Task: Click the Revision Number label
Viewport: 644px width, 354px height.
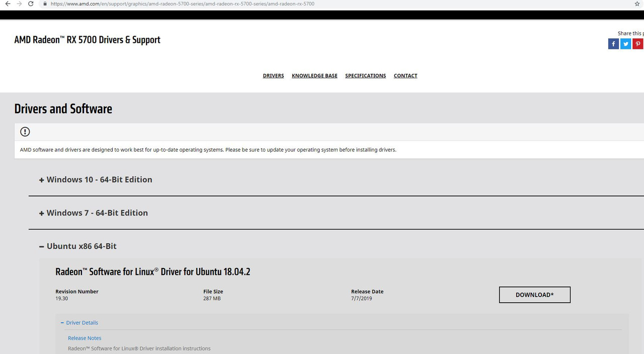Action: pos(77,292)
